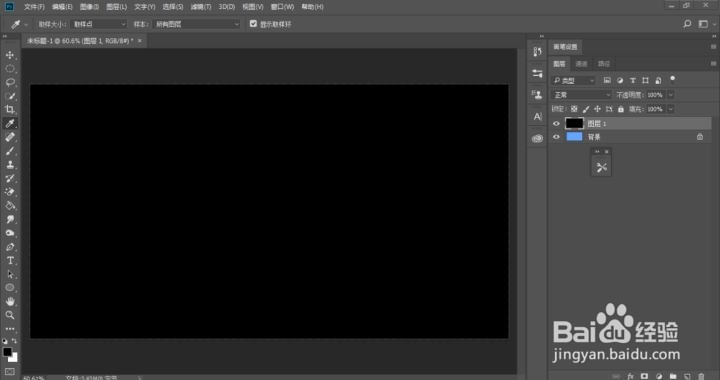Toggle shape layer filter
Screen dimensions: 720x380
coord(645,80)
